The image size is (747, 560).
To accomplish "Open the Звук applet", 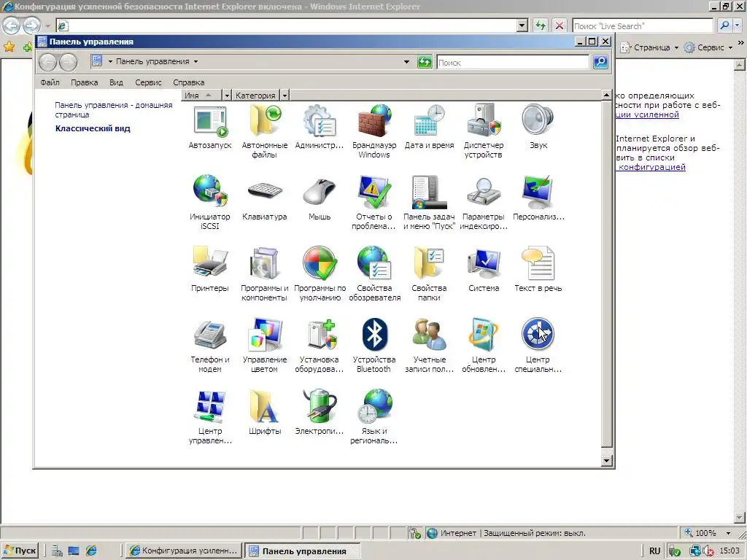I will pos(538,127).
